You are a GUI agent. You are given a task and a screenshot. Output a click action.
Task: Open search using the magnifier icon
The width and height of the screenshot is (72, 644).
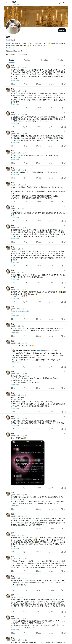[x=64, y=3]
